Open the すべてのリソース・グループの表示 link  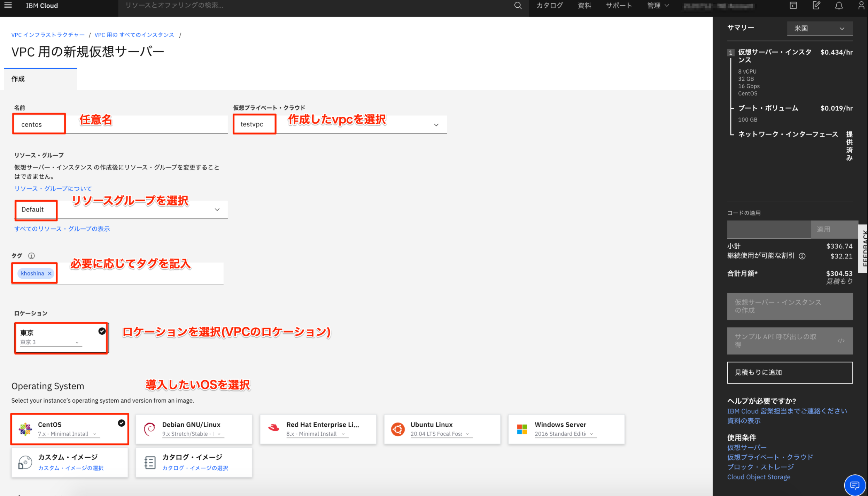click(x=62, y=229)
